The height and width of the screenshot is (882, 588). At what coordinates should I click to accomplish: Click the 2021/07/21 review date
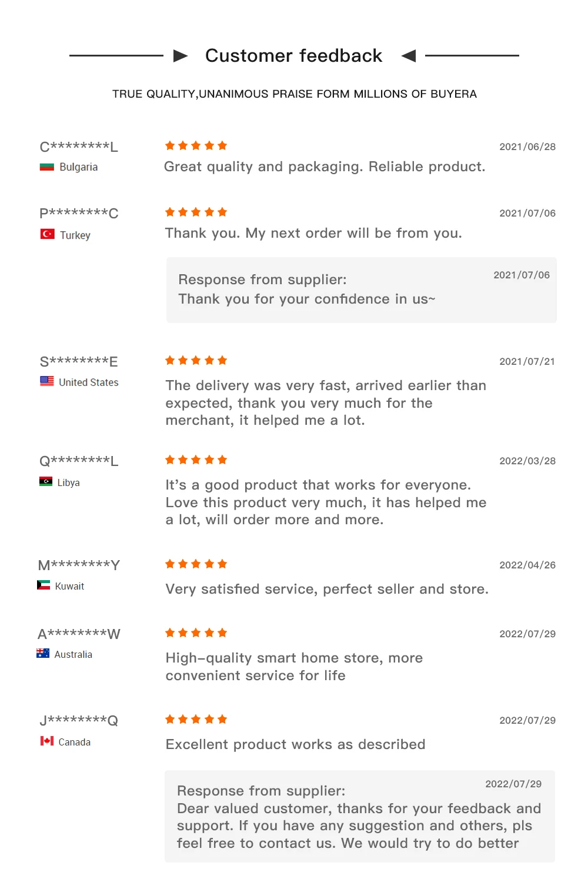(x=527, y=361)
